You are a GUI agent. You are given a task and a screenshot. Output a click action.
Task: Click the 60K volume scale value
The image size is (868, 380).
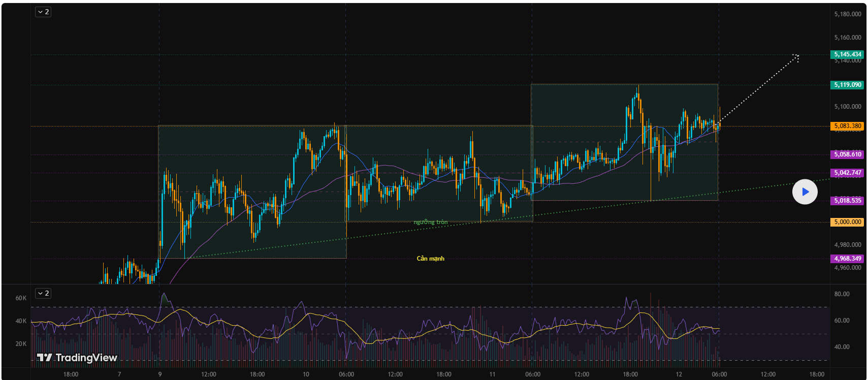pyautogui.click(x=21, y=298)
